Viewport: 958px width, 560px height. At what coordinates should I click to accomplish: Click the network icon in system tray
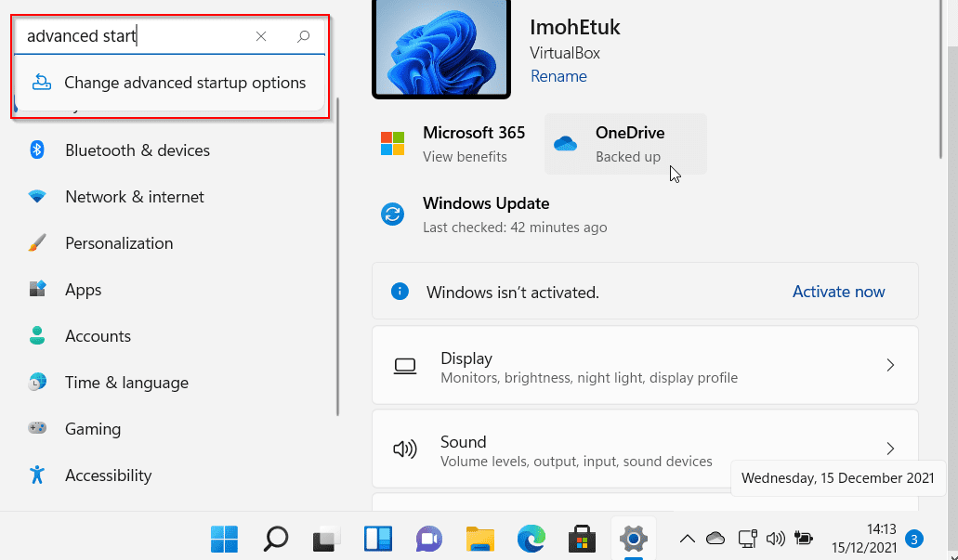tap(747, 538)
